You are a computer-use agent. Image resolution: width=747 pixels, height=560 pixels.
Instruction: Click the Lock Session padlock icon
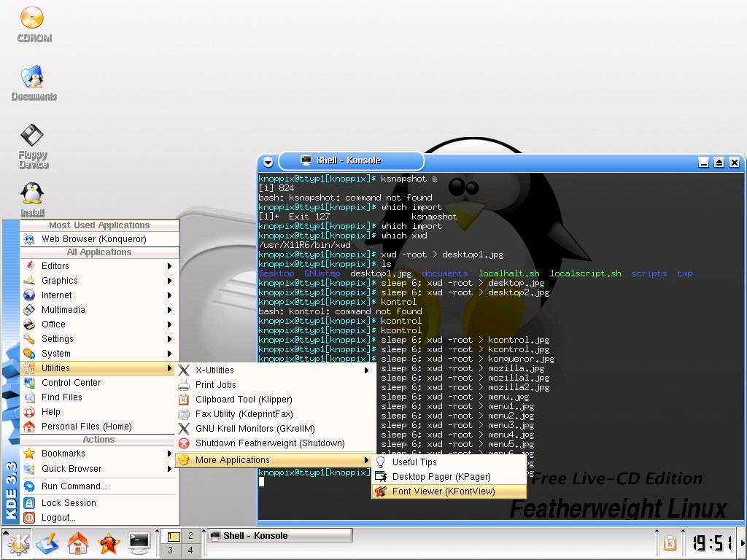[x=29, y=503]
